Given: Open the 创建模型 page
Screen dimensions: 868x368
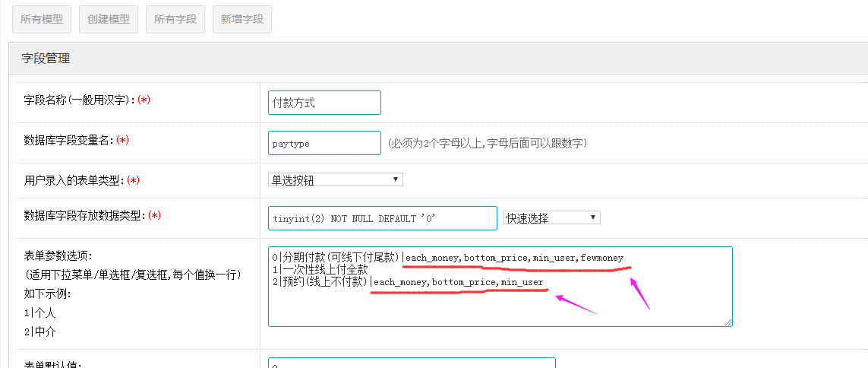Looking at the screenshot, I should tap(109, 20).
